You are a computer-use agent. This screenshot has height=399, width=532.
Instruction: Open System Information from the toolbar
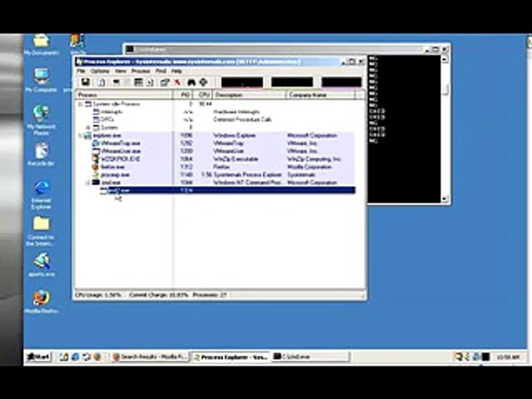[x=116, y=82]
